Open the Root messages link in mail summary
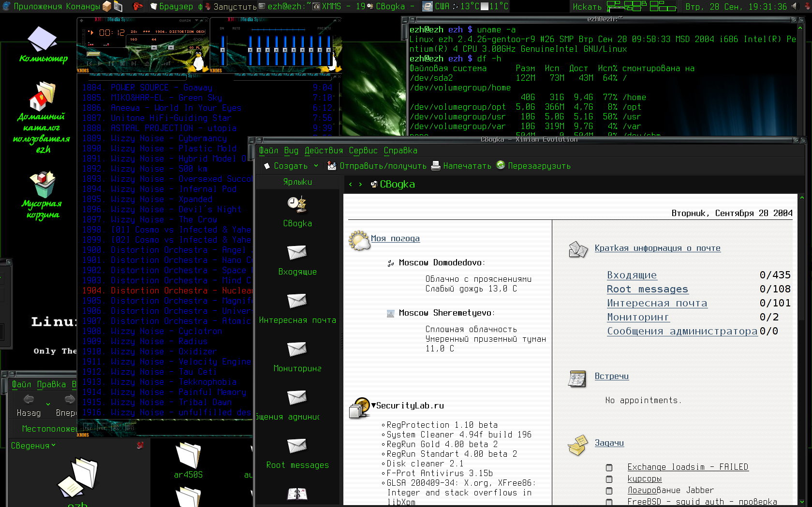 tap(647, 289)
